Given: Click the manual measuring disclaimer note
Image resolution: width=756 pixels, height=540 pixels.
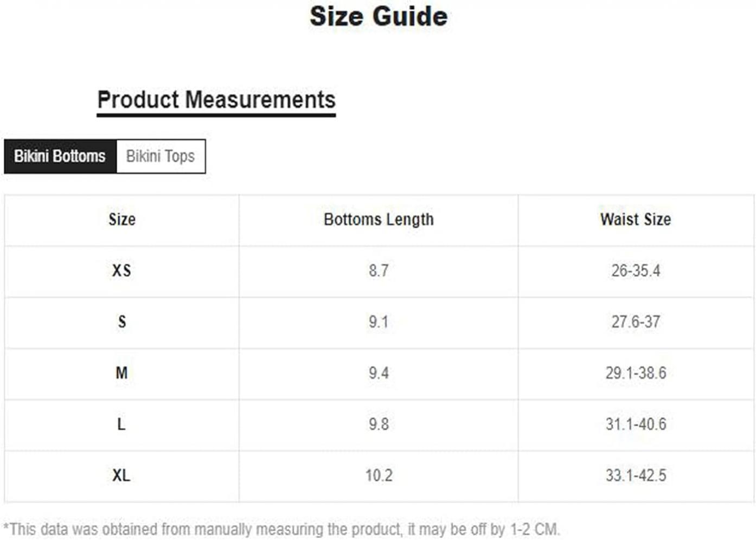Looking at the screenshot, I should 282,529.
